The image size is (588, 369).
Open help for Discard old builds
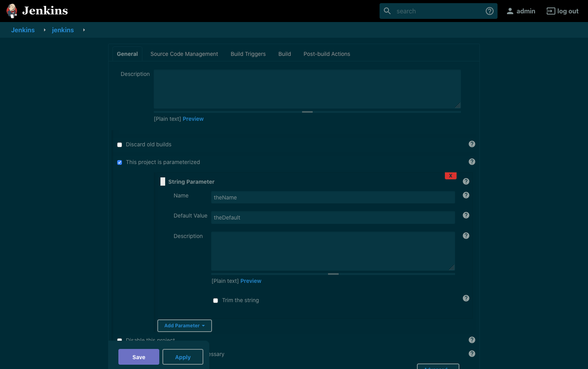(x=472, y=144)
